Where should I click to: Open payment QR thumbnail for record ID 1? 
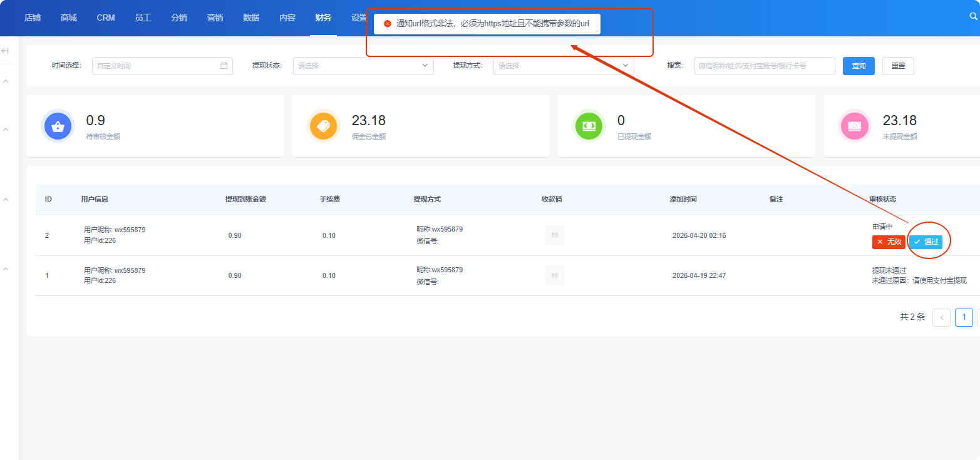click(x=555, y=275)
